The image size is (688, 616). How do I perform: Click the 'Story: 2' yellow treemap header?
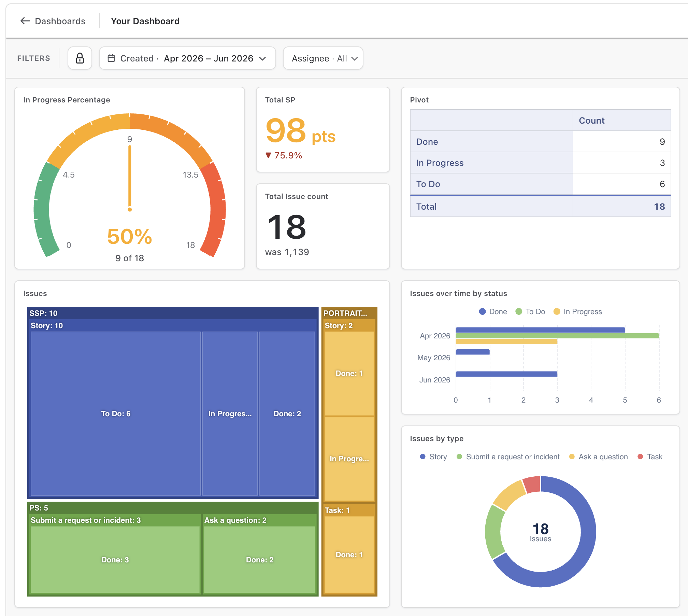[x=349, y=325]
